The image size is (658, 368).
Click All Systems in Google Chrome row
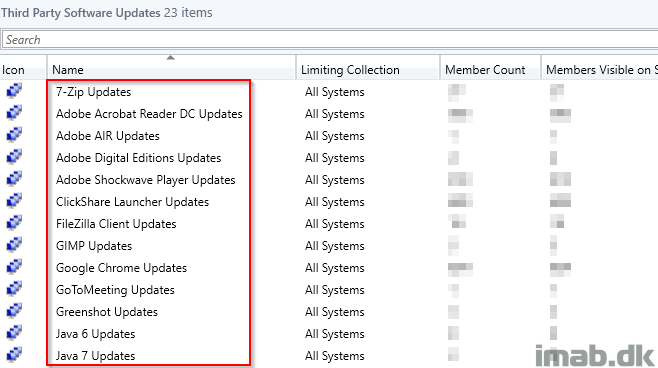(x=334, y=268)
